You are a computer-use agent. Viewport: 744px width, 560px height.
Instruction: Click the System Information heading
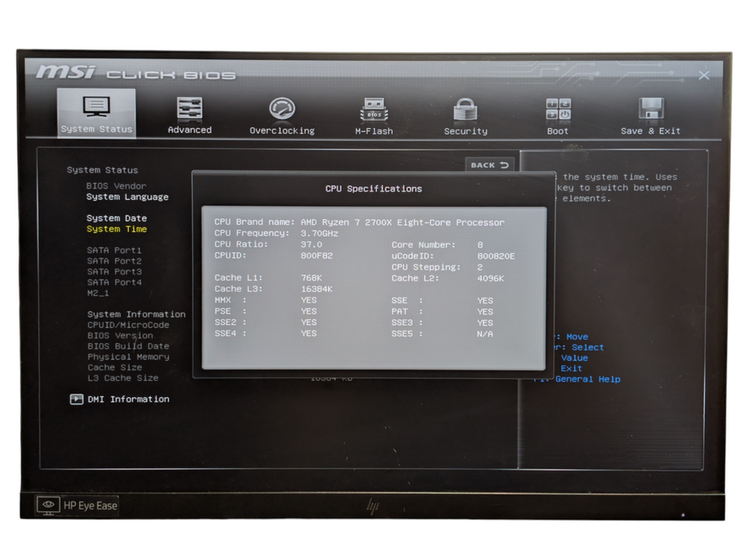(x=136, y=314)
